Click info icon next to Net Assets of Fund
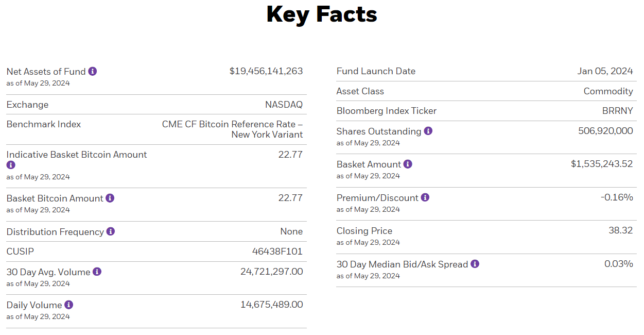This screenshot has height=335, width=644. tap(93, 71)
